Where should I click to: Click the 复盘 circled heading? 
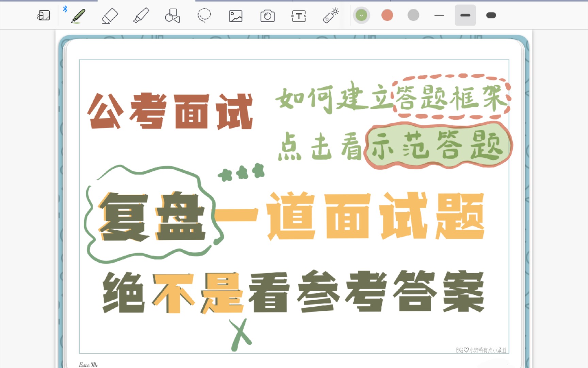tap(152, 217)
